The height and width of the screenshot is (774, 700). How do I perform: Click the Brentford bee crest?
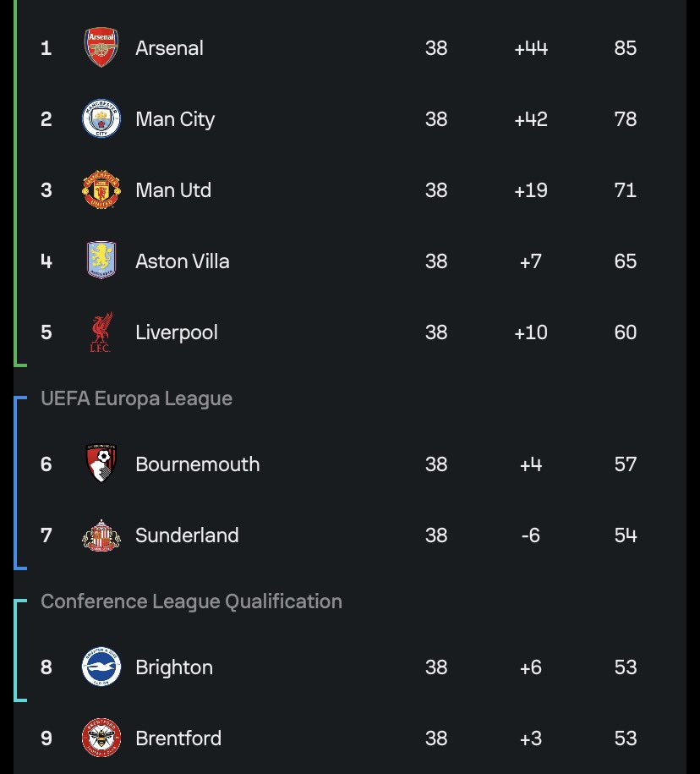(101, 738)
